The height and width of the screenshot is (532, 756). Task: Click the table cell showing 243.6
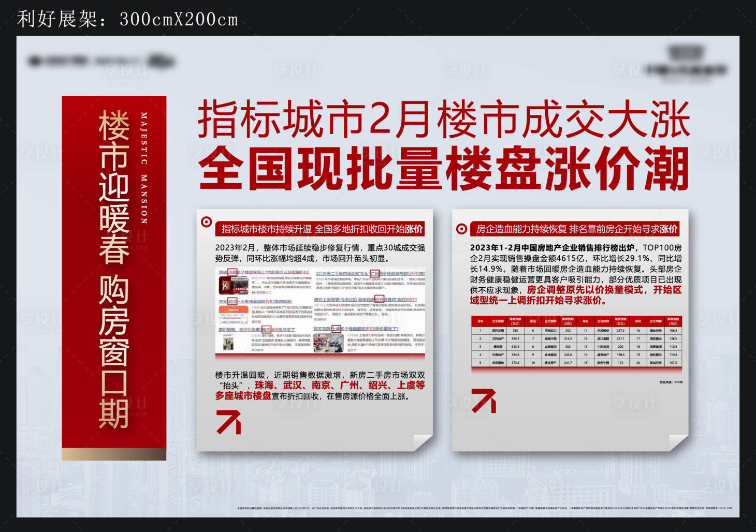pos(568,354)
